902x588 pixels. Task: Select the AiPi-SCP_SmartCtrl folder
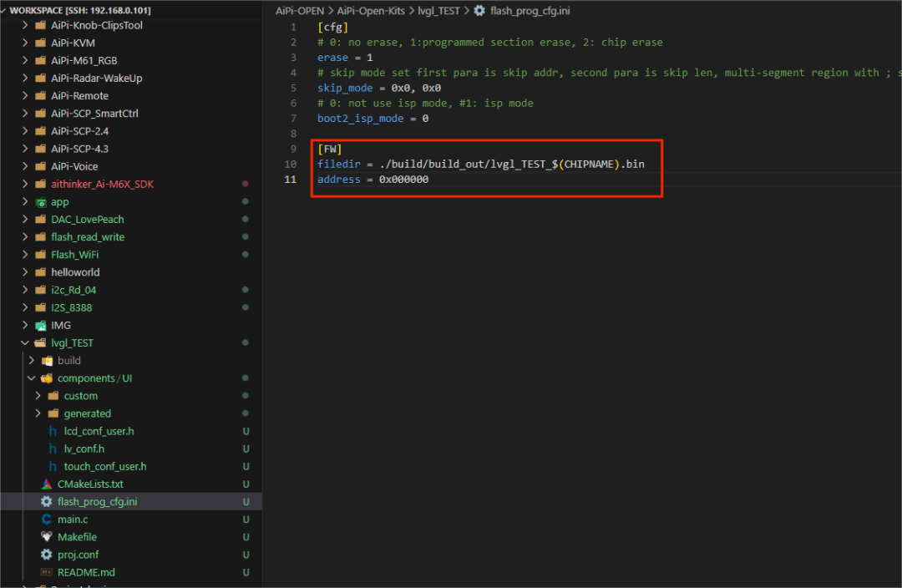[131, 114]
